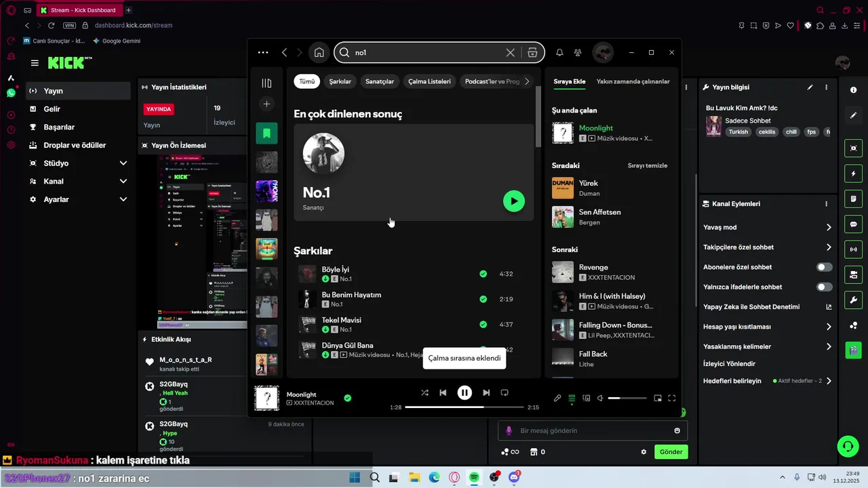868x488 pixels.
Task: Toggle saved checkmark on Bu Benim Hayatım
Action: coord(483,299)
